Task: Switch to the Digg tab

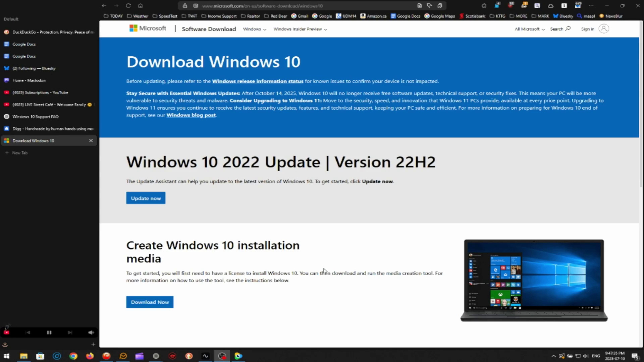Action: (49, 129)
